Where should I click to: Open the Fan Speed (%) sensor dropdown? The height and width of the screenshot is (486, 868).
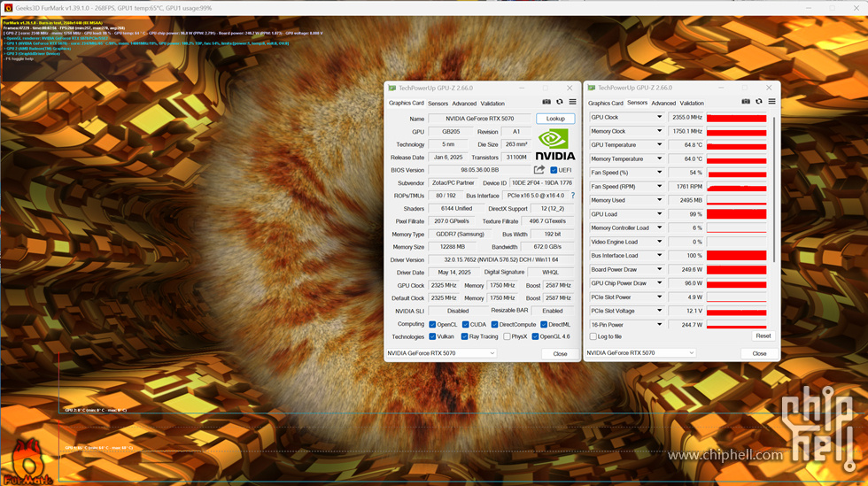coord(659,173)
